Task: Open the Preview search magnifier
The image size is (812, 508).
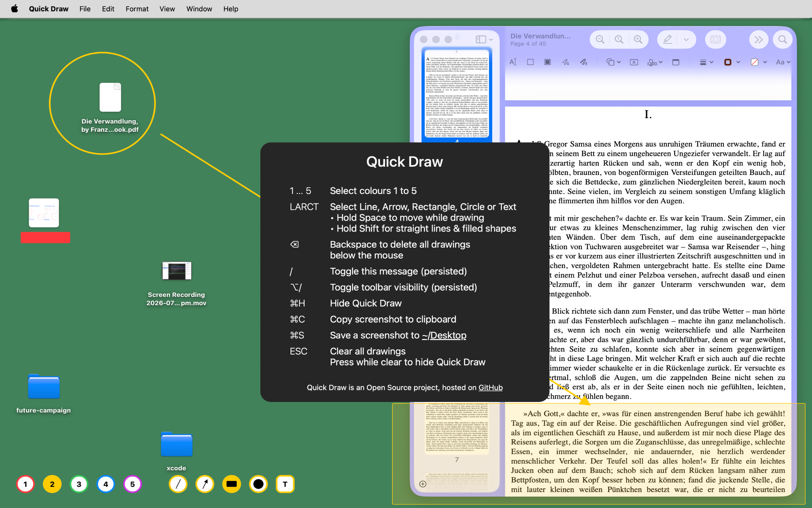Action: coord(783,40)
